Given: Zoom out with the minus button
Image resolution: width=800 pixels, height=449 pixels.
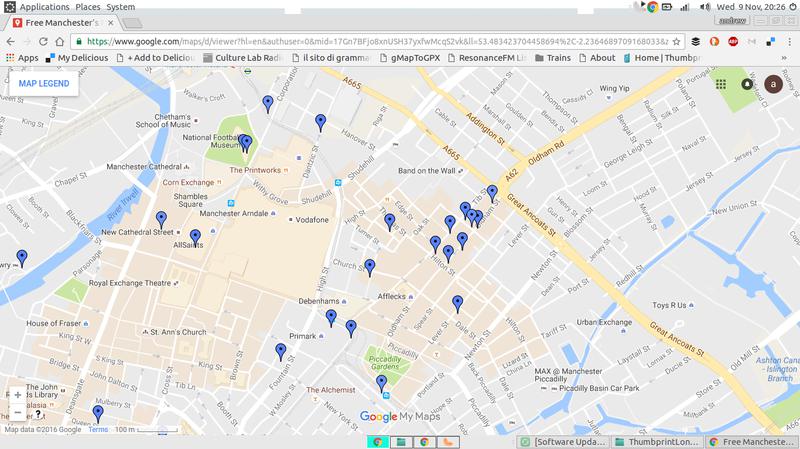Looking at the screenshot, I should pyautogui.click(x=17, y=412).
